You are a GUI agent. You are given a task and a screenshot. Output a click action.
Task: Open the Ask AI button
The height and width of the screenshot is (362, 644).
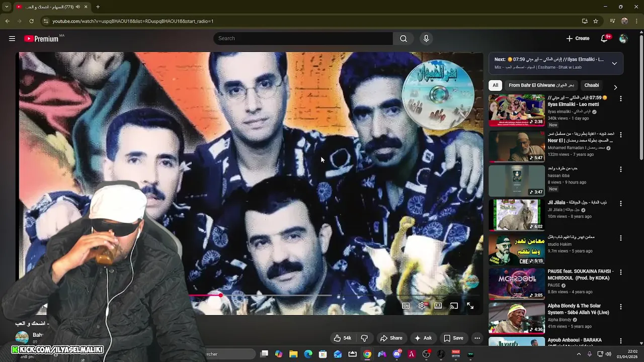(x=423, y=338)
